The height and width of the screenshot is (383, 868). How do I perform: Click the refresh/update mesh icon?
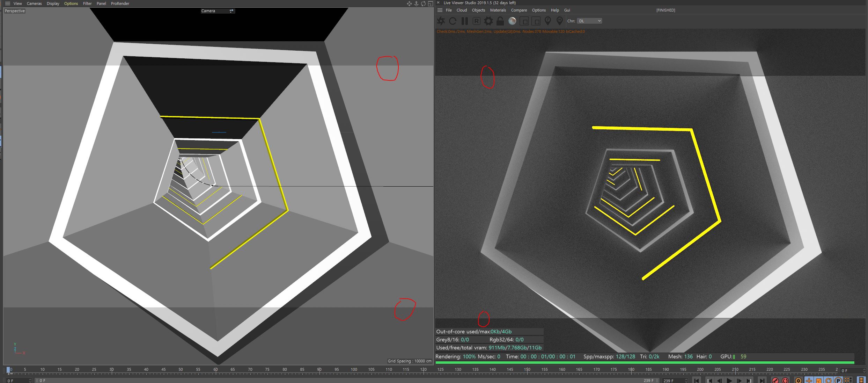453,21
